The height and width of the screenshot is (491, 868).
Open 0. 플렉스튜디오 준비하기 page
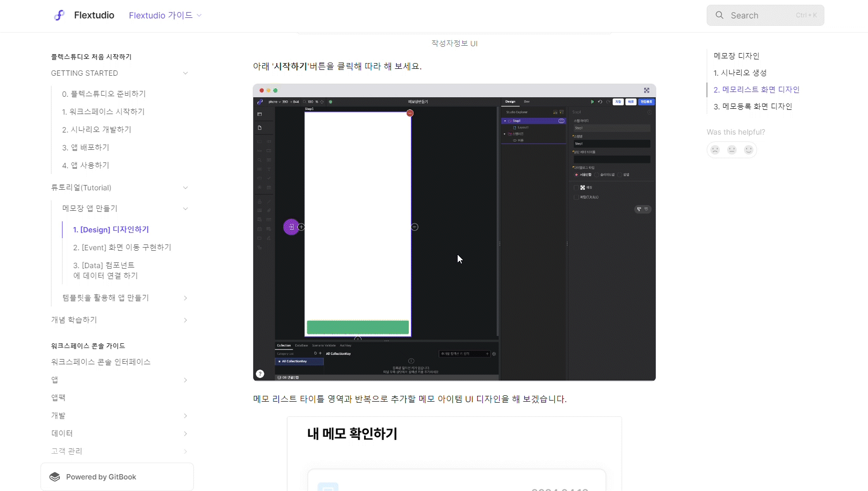coord(104,94)
